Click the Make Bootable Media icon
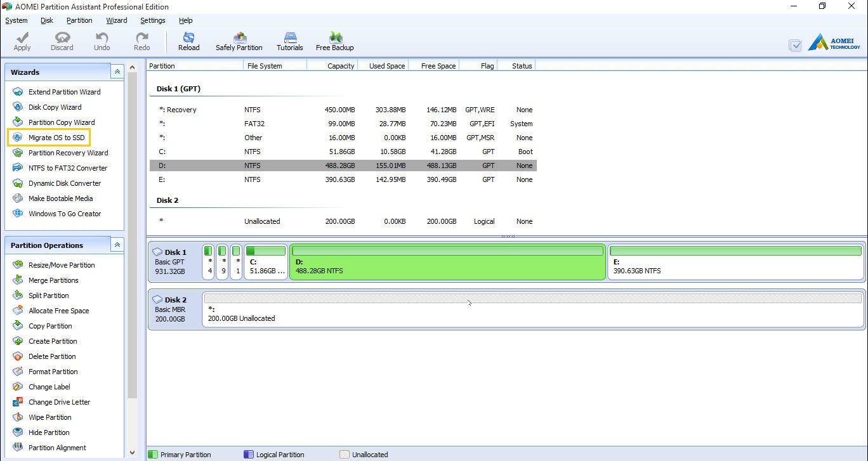The width and height of the screenshot is (868, 461). 18,198
